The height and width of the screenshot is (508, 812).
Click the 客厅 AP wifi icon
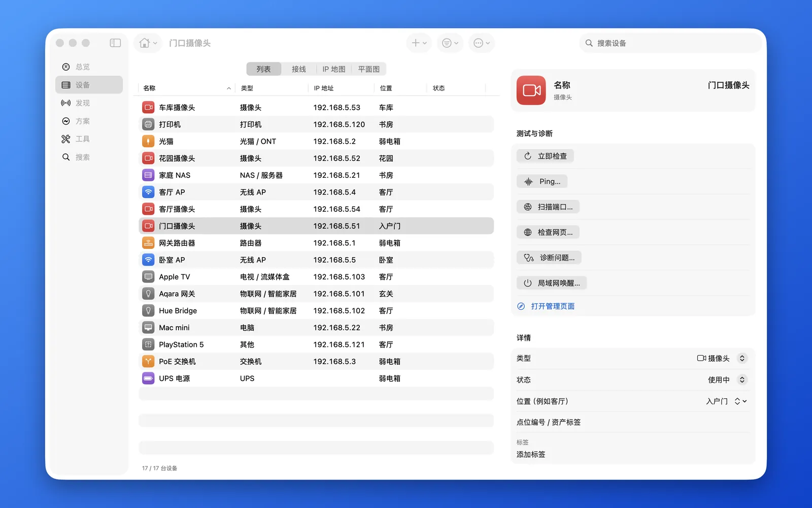[148, 192]
